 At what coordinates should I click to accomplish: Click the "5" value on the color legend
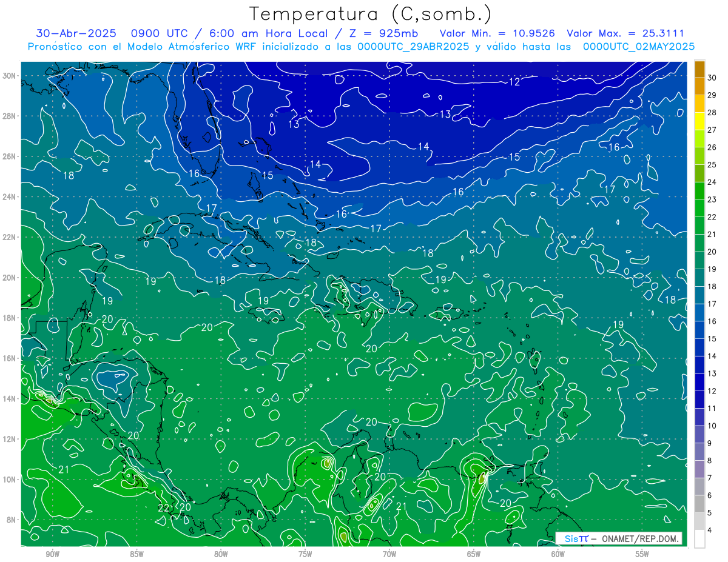(x=710, y=513)
